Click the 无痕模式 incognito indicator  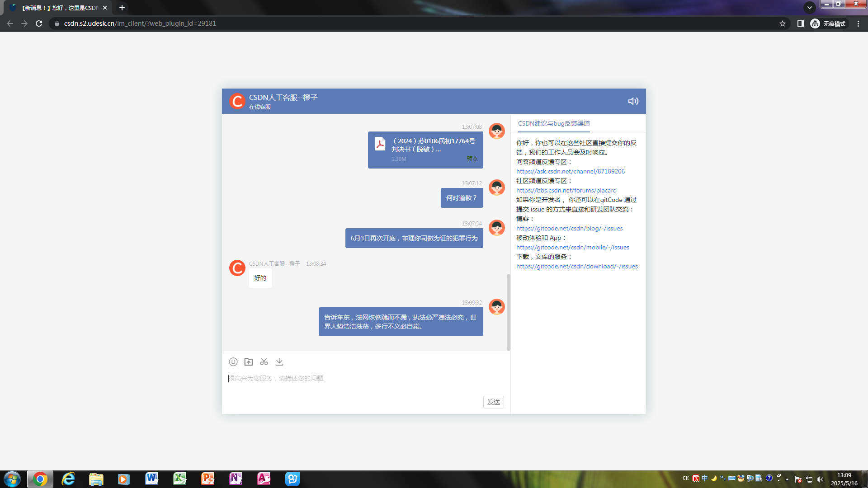(x=828, y=23)
